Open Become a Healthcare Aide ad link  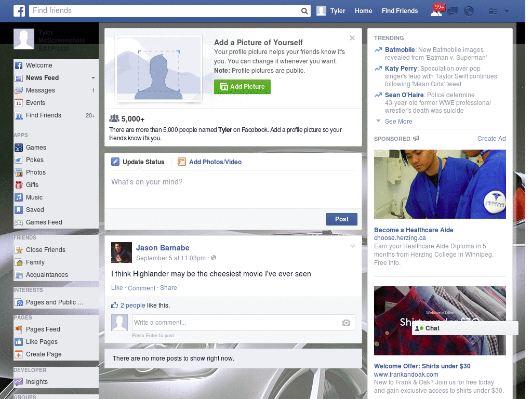(414, 230)
